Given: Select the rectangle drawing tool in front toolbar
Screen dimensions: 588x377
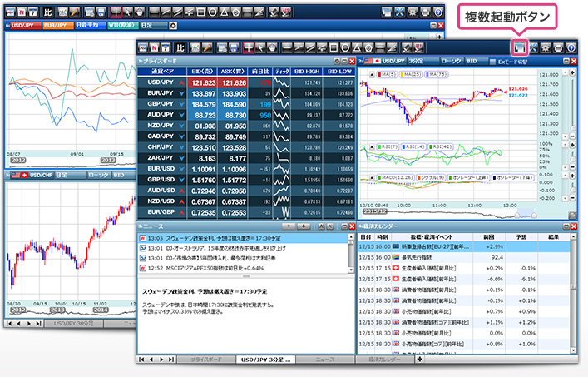Looking at the screenshot, I should tap(334, 47).
